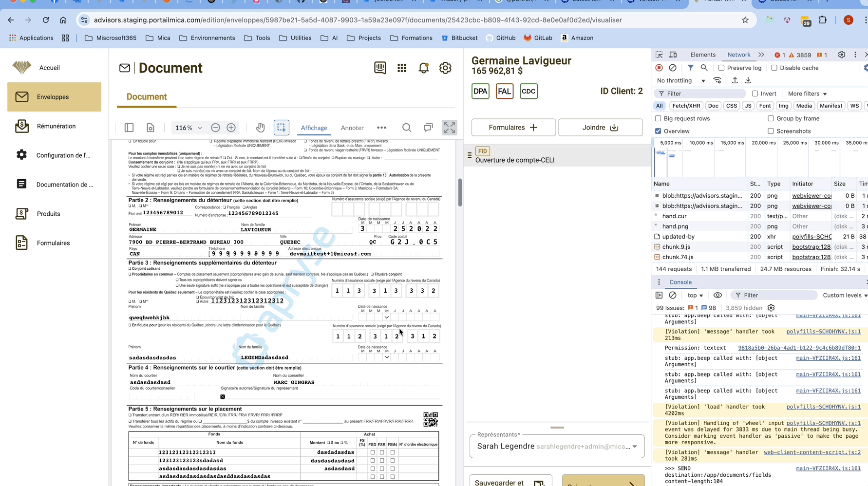This screenshot has width=868, height=486.
Task: Bookmark this page with the star icon
Action: [745, 20]
